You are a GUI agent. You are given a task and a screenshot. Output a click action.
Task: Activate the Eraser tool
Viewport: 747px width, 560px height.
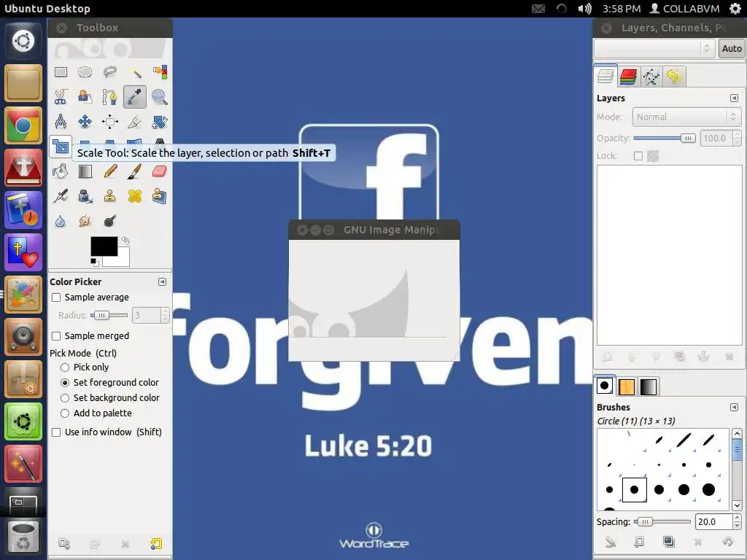(160, 171)
